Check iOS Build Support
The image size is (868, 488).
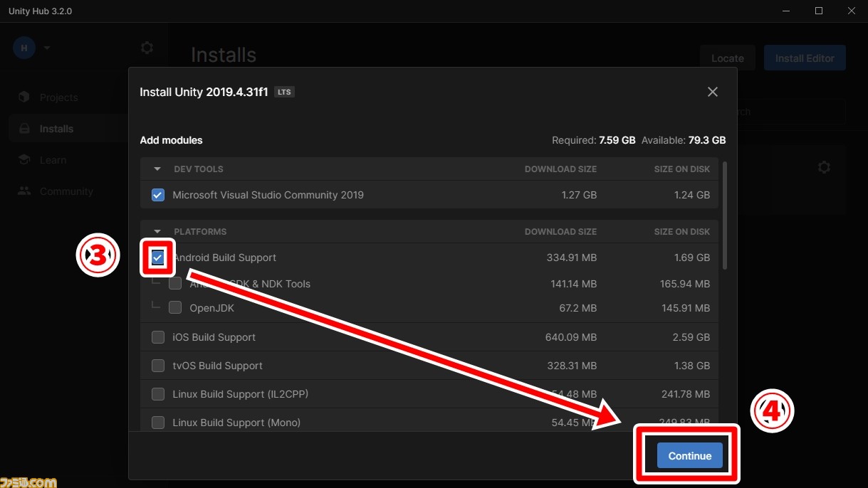(x=158, y=337)
